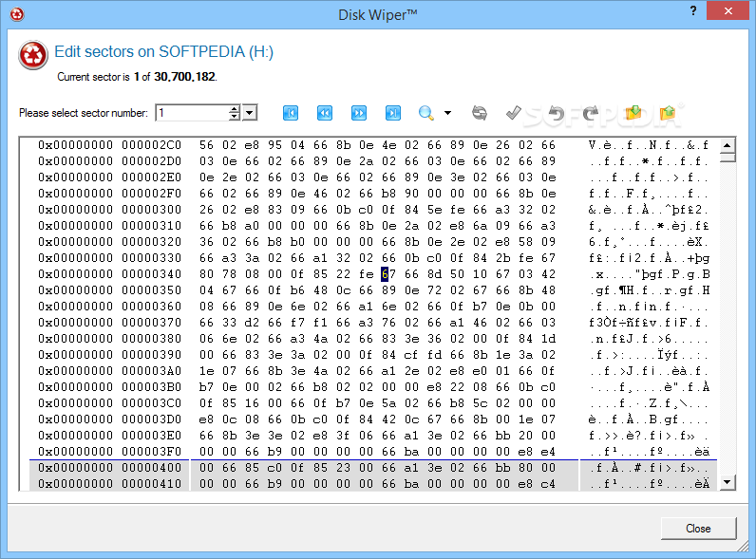This screenshot has width=756, height=559.
Task: Click offset 000003F0 row address
Action: pyautogui.click(x=109, y=452)
